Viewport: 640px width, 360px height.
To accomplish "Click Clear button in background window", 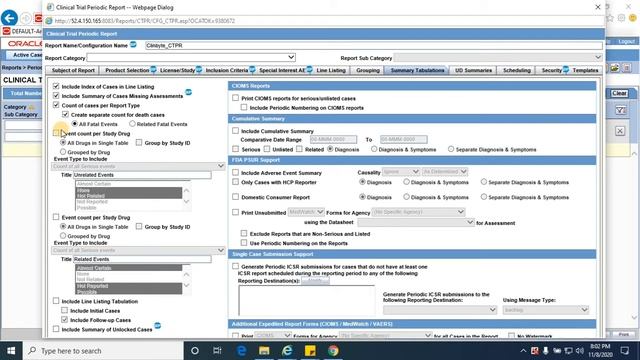I will coord(619,93).
